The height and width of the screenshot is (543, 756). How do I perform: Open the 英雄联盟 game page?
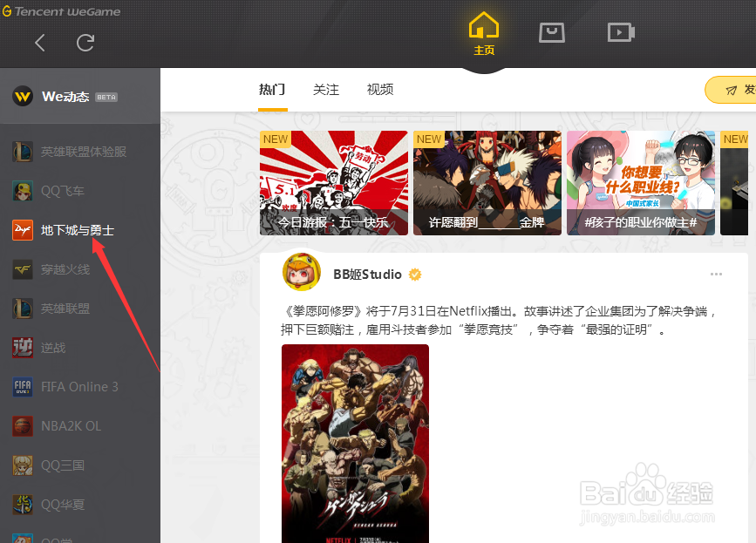[65, 309]
